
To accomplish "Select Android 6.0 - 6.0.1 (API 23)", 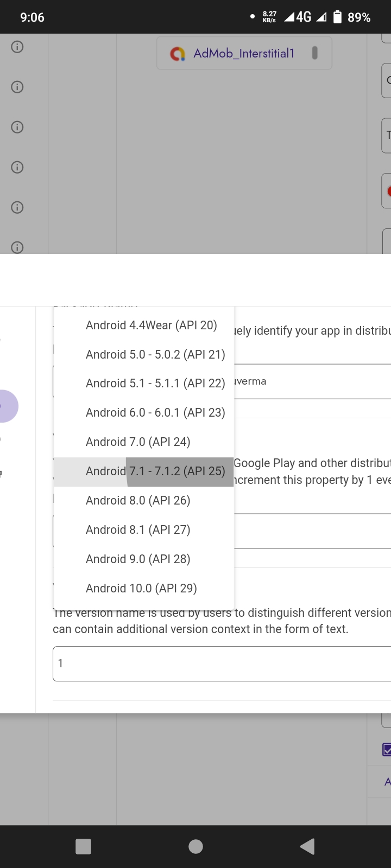I will tap(155, 413).
